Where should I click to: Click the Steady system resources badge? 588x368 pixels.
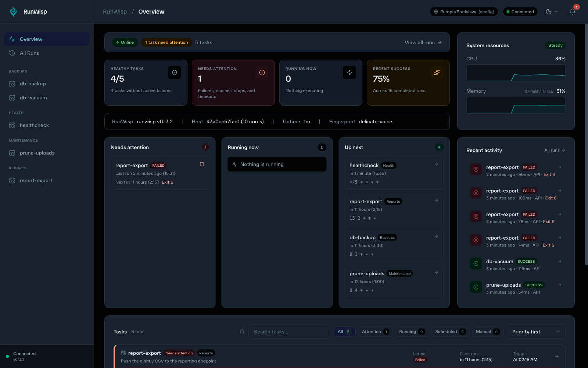(x=555, y=45)
